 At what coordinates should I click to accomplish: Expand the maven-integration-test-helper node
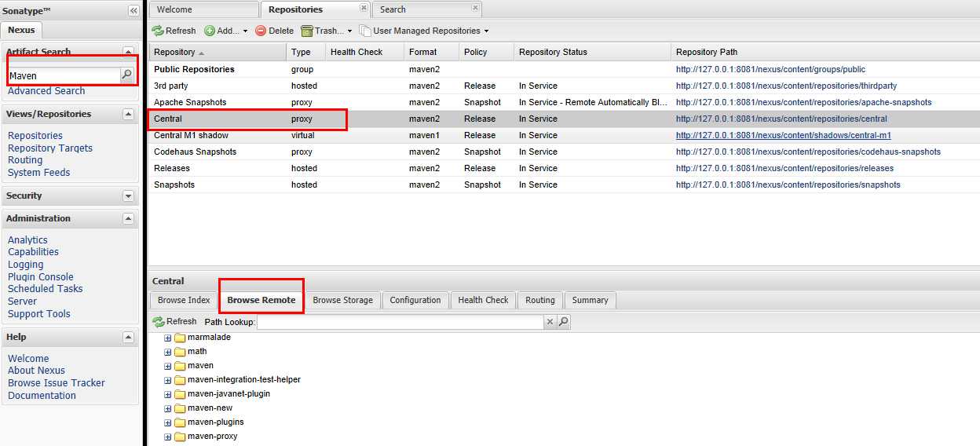167,381
